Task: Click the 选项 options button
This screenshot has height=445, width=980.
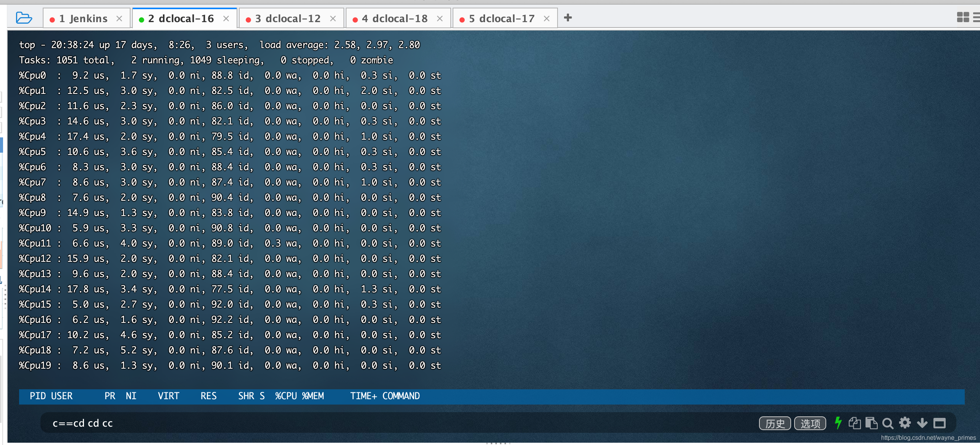Action: [810, 423]
